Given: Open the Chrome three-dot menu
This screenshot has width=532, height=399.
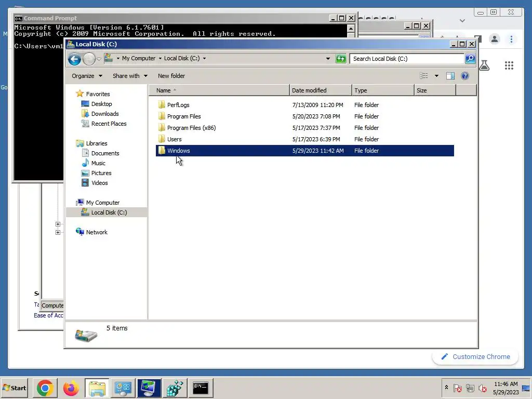Looking at the screenshot, I should point(511,39).
